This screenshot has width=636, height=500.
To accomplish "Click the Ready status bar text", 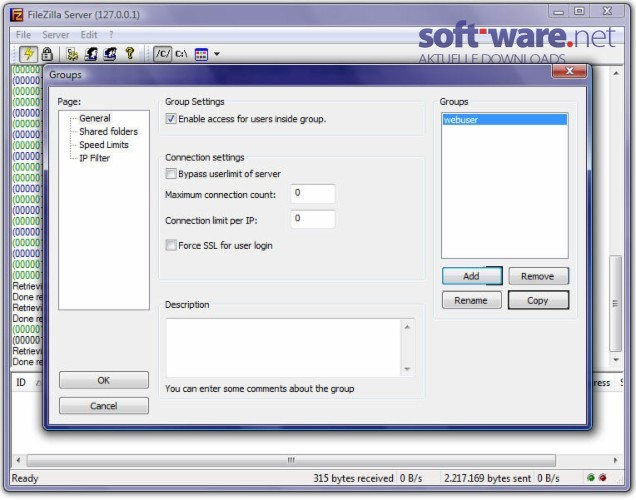I will (x=25, y=479).
